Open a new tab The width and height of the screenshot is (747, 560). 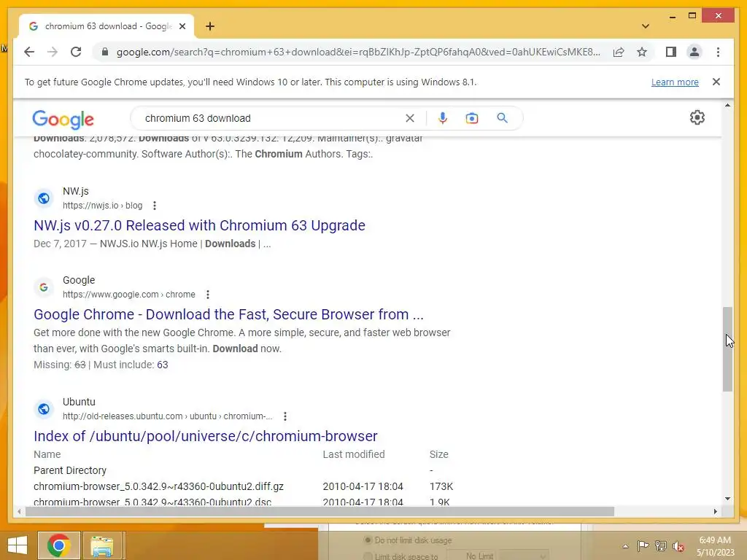click(209, 26)
